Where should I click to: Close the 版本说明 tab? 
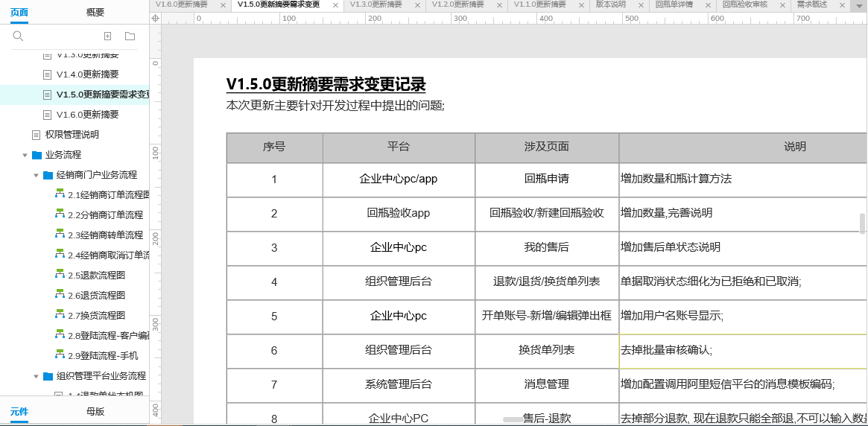click(641, 5)
